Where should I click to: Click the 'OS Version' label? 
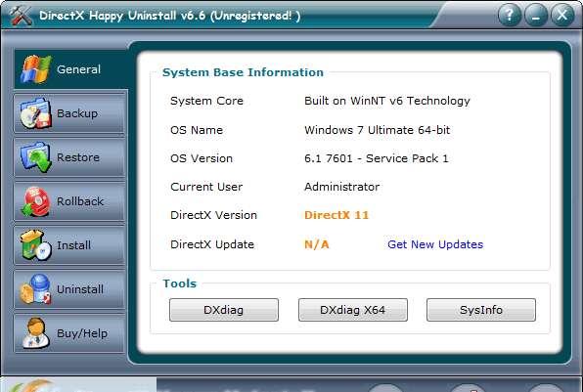pos(202,158)
